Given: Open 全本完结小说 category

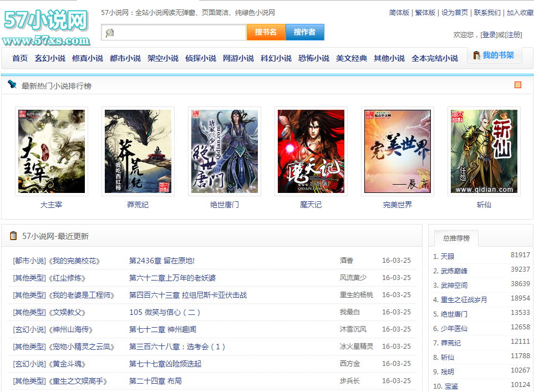Looking at the screenshot, I should click(435, 58).
